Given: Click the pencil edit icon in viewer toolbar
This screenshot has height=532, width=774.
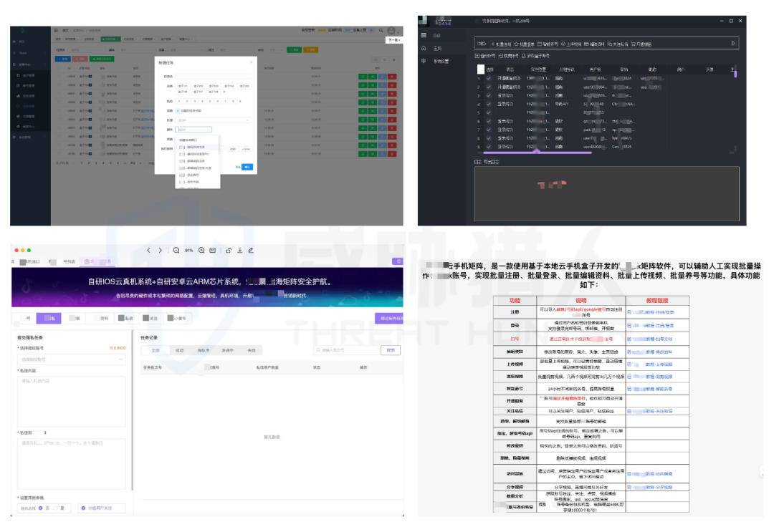Looking at the screenshot, I should (x=251, y=251).
